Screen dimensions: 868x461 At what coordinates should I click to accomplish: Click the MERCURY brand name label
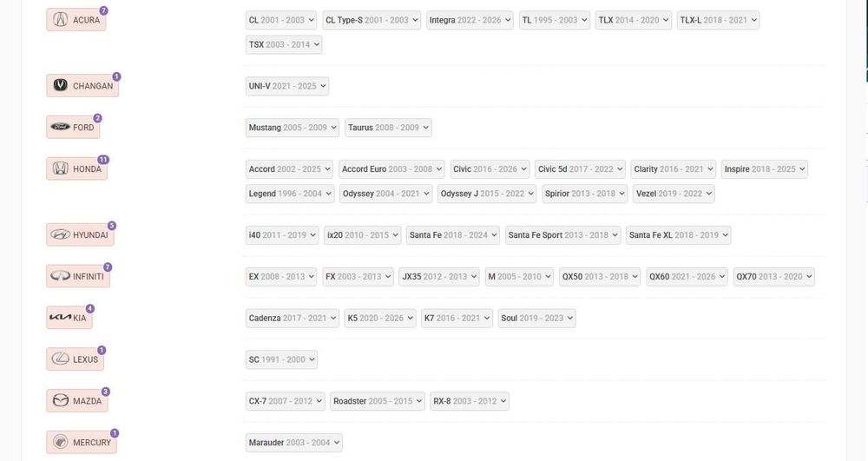click(92, 442)
